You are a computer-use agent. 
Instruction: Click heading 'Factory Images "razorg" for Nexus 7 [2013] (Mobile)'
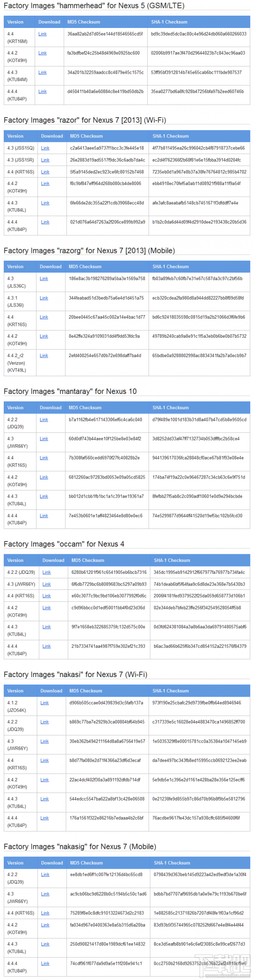coord(89,251)
